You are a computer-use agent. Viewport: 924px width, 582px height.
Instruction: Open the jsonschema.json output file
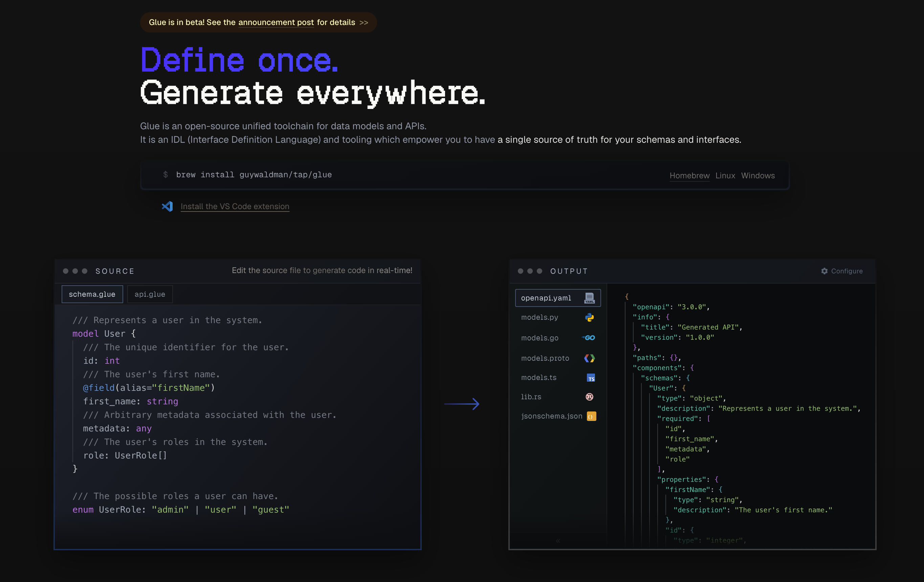558,416
